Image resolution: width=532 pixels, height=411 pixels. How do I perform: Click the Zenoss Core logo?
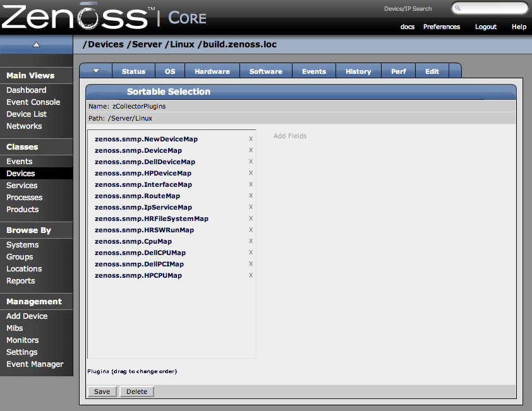[x=104, y=16]
